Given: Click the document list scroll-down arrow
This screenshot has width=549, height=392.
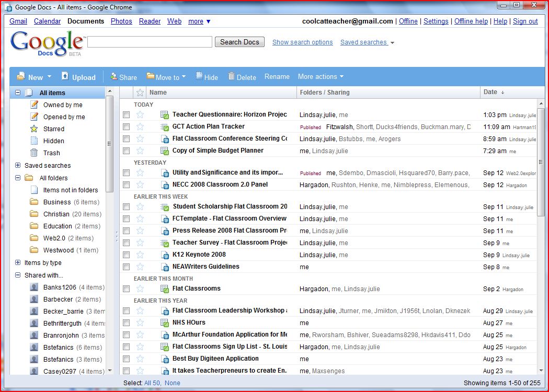Looking at the screenshot, I should point(541,370).
